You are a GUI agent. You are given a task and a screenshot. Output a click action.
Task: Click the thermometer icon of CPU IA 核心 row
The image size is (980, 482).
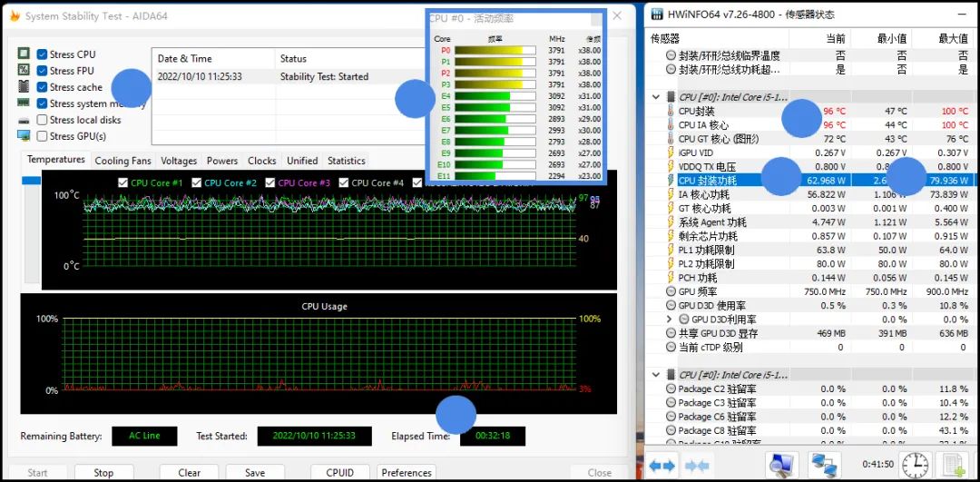[671, 125]
